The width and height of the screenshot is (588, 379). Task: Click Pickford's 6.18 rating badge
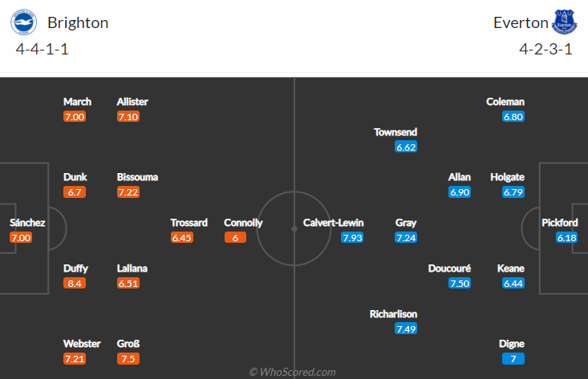coord(566,238)
